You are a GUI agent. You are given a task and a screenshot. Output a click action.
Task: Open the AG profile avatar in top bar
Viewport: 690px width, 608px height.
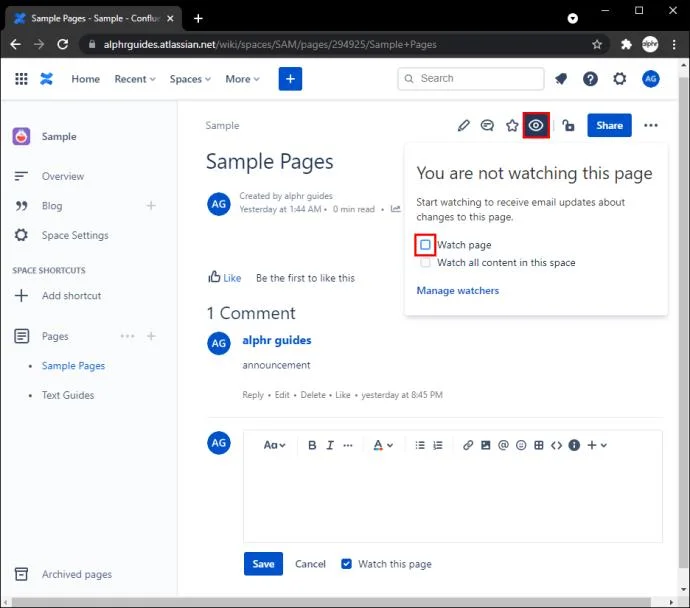(x=650, y=79)
